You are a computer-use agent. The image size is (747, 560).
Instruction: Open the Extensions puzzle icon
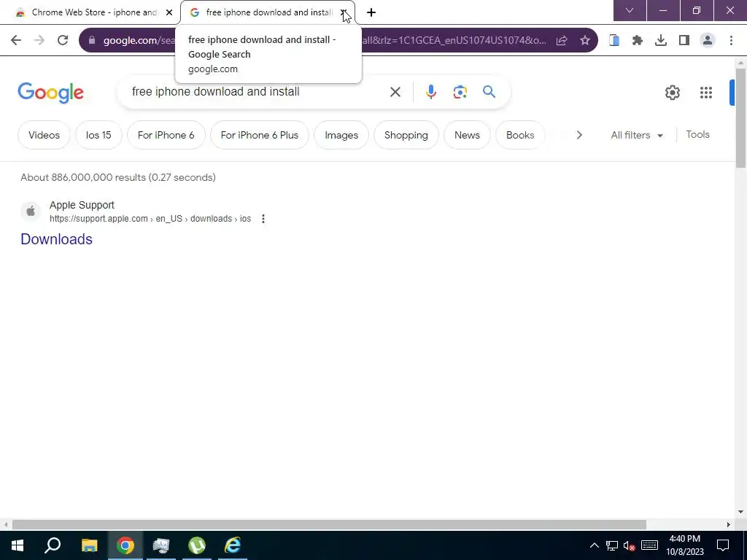point(638,41)
